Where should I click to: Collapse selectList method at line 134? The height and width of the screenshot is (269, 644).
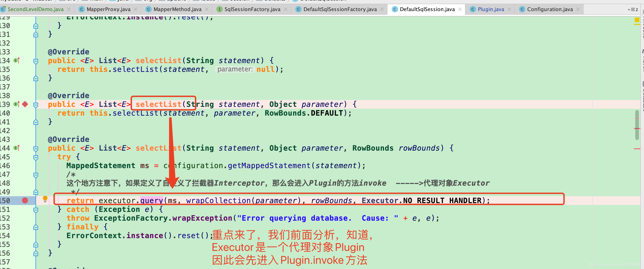36,61
